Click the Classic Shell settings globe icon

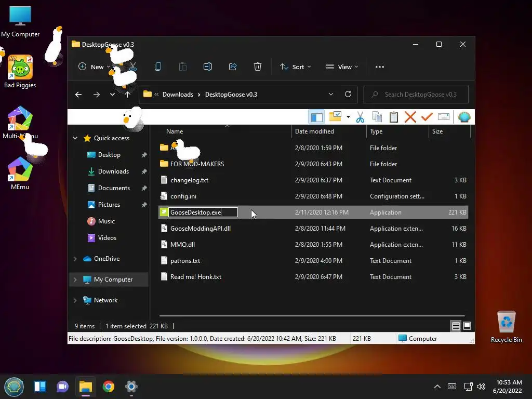pyautogui.click(x=464, y=117)
